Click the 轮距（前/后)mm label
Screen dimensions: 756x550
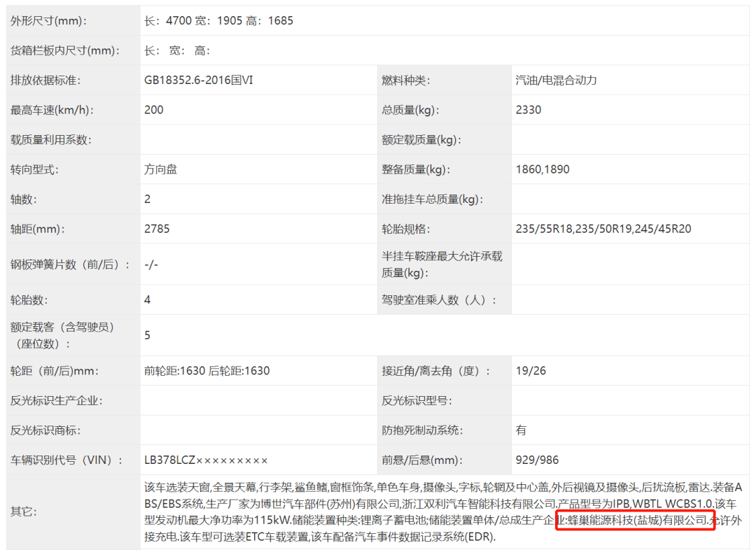pyautogui.click(x=55, y=371)
